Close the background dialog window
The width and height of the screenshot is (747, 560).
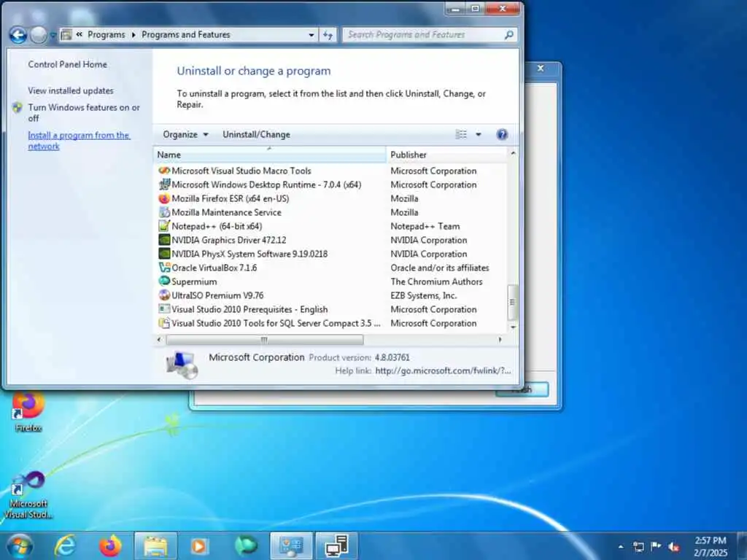click(x=541, y=68)
